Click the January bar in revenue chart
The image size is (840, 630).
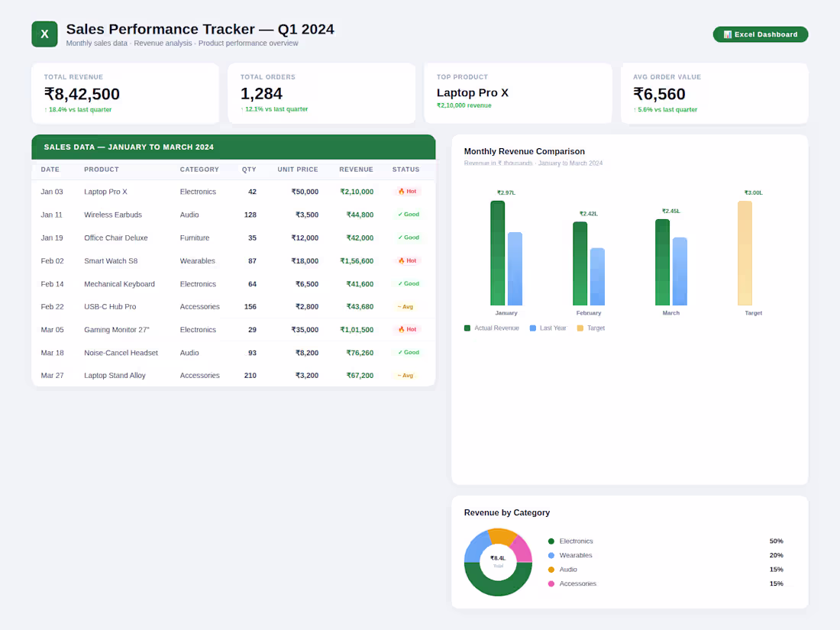(x=497, y=252)
